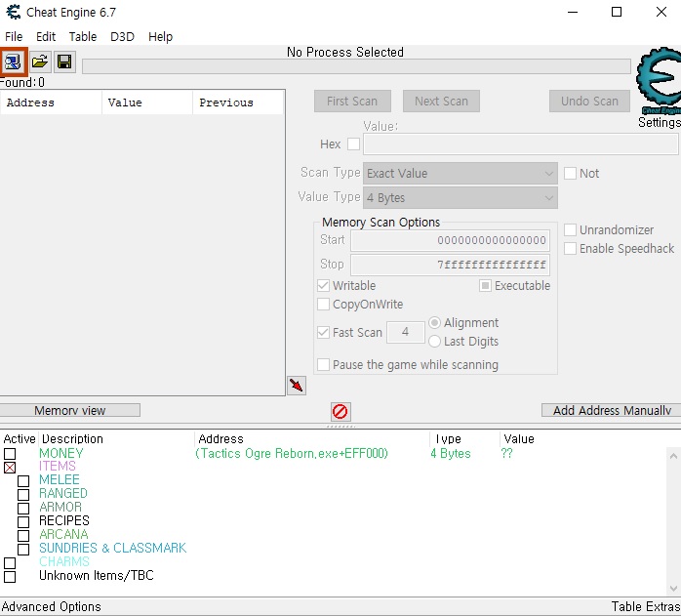Image resolution: width=681 pixels, height=616 pixels.
Task: Toggle the Writable checkbox
Action: click(323, 286)
